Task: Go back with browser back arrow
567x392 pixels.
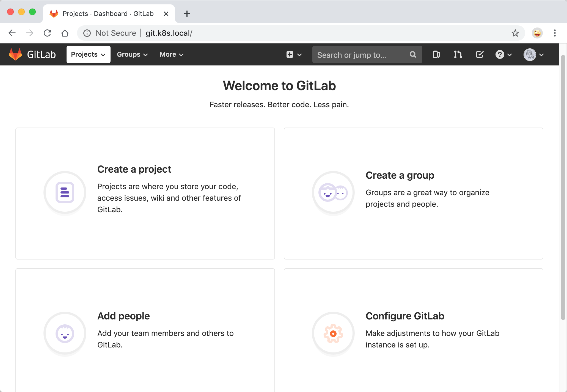Action: click(12, 33)
